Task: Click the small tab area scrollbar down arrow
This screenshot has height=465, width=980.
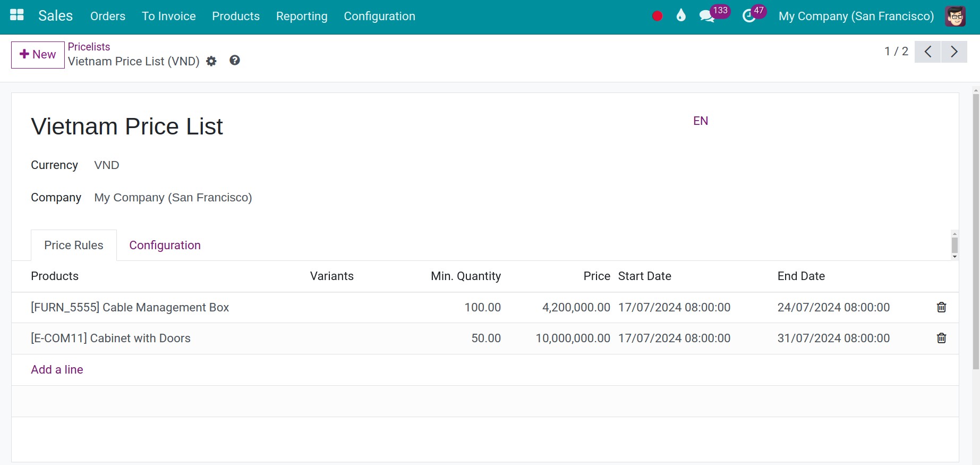Action: tap(955, 257)
